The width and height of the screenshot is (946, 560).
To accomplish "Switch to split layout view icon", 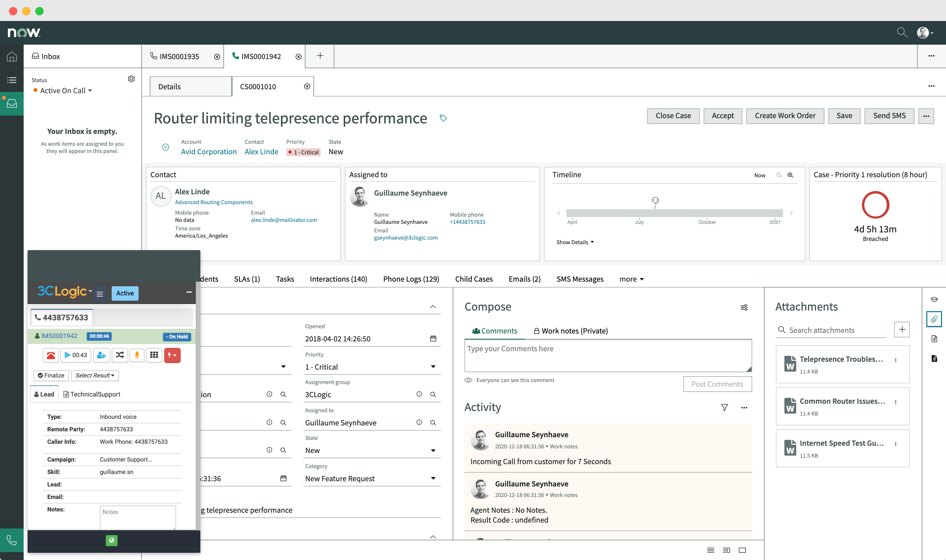I will 726,550.
